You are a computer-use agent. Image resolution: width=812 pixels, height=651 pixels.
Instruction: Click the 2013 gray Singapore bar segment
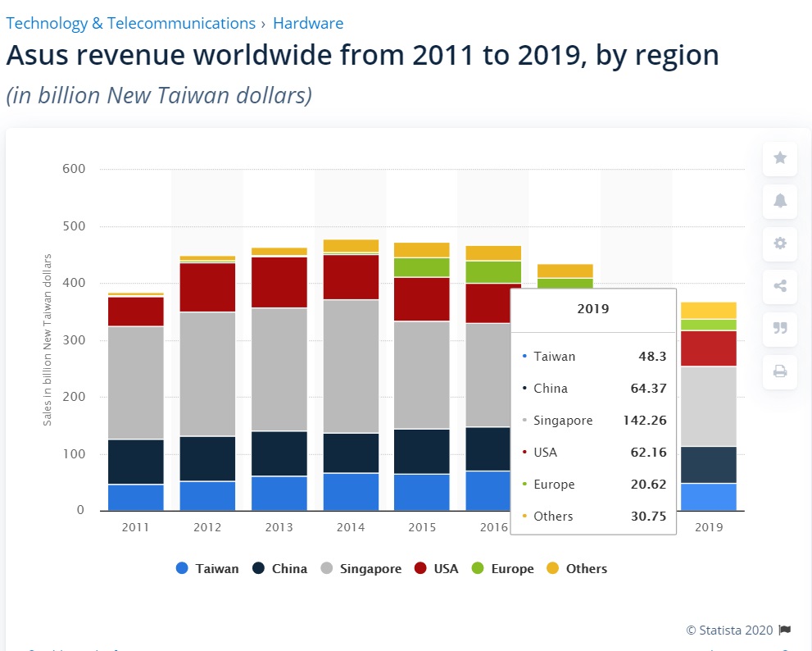click(x=279, y=369)
